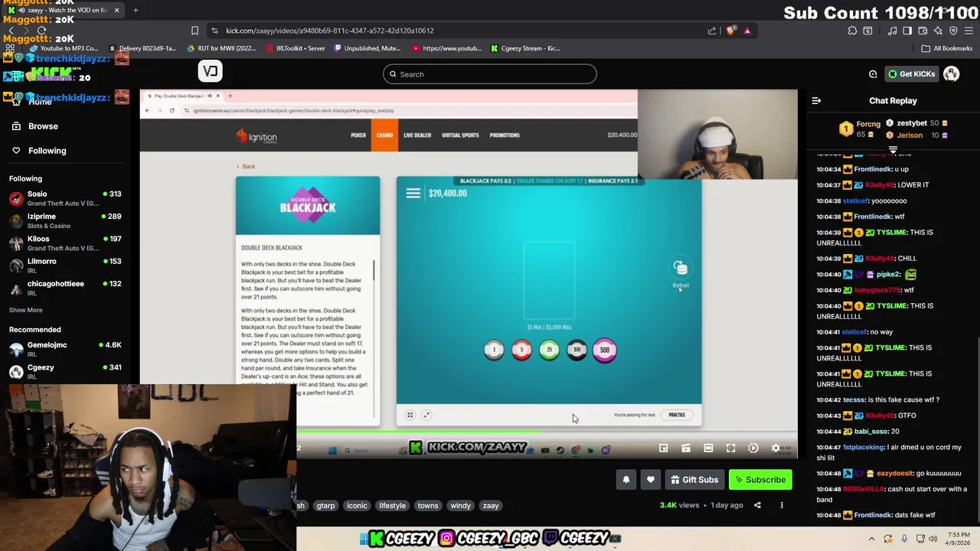Mute audio on the zaayy browser tab
The width and height of the screenshot is (980, 551).
point(21,10)
